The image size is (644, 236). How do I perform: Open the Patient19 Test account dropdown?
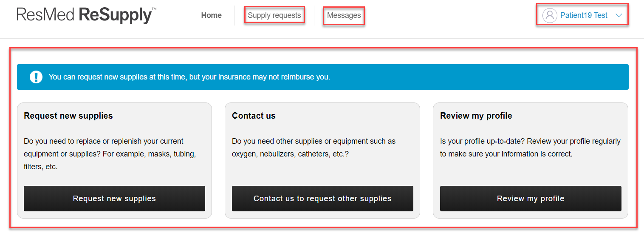click(x=584, y=16)
